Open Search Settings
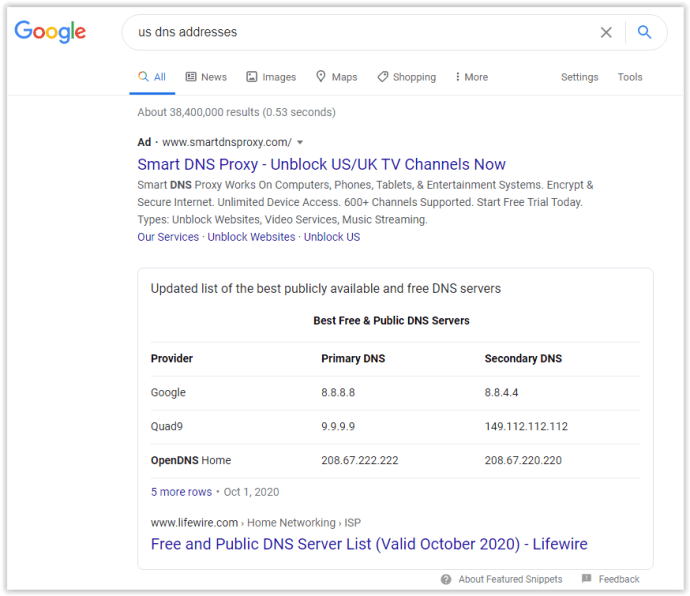Image resolution: width=690 pixels, height=596 pixels. pos(579,77)
